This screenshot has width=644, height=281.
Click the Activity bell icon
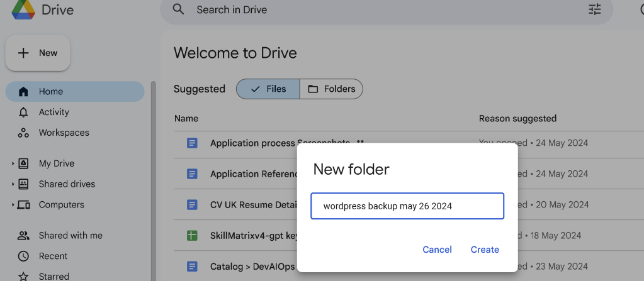tap(23, 112)
